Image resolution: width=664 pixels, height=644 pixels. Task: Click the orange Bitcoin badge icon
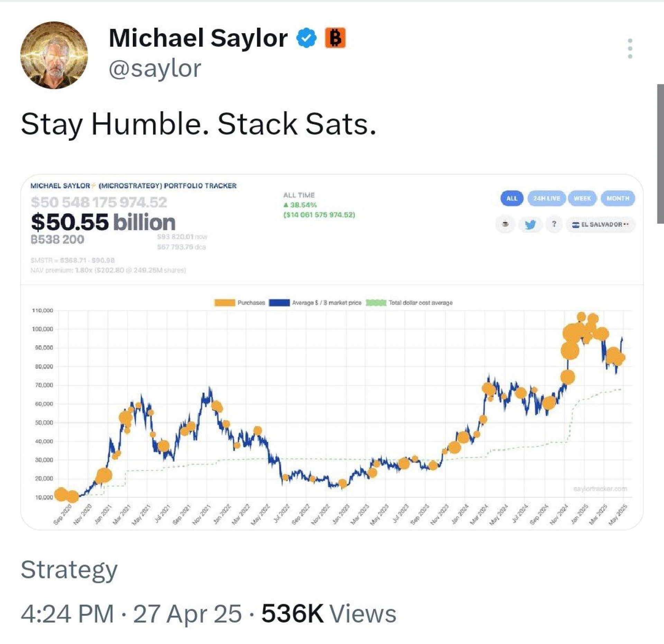click(335, 38)
